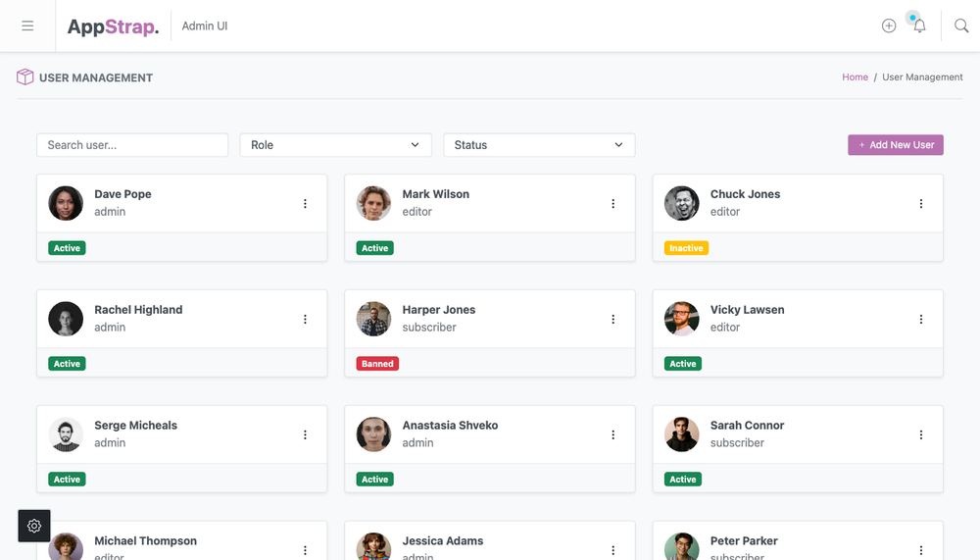Click the name Anastasia Shveko
The width and height of the screenshot is (980, 560).
(x=450, y=426)
